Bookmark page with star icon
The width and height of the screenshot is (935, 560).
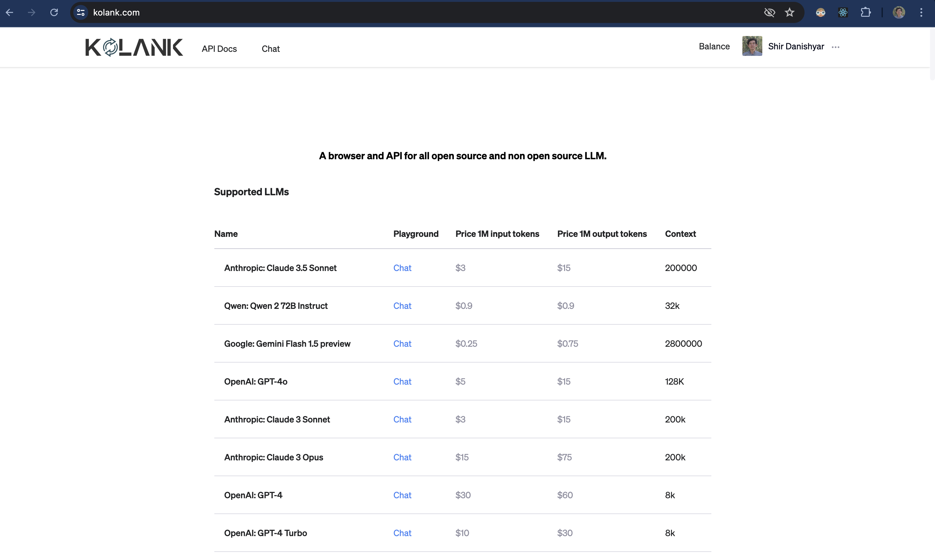(x=790, y=12)
